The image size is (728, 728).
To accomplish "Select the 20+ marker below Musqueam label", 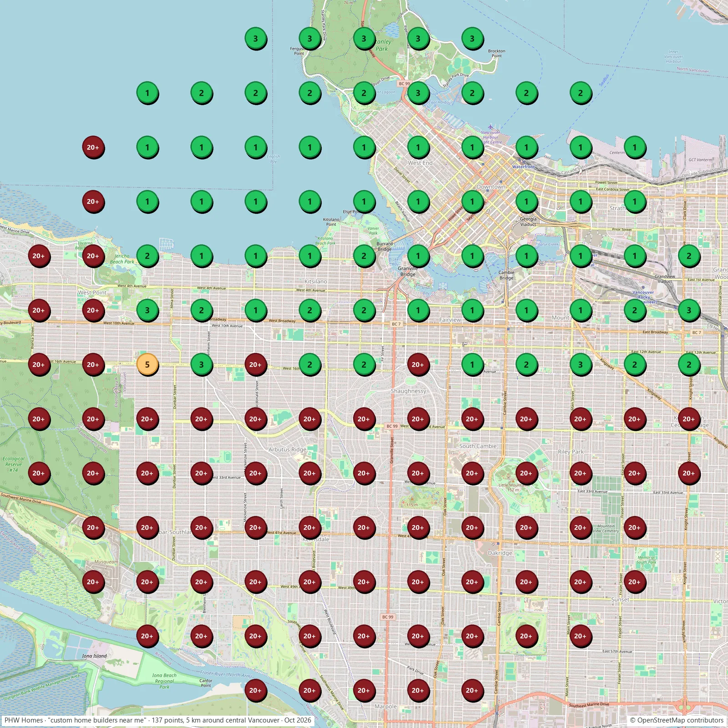I will 93,582.
